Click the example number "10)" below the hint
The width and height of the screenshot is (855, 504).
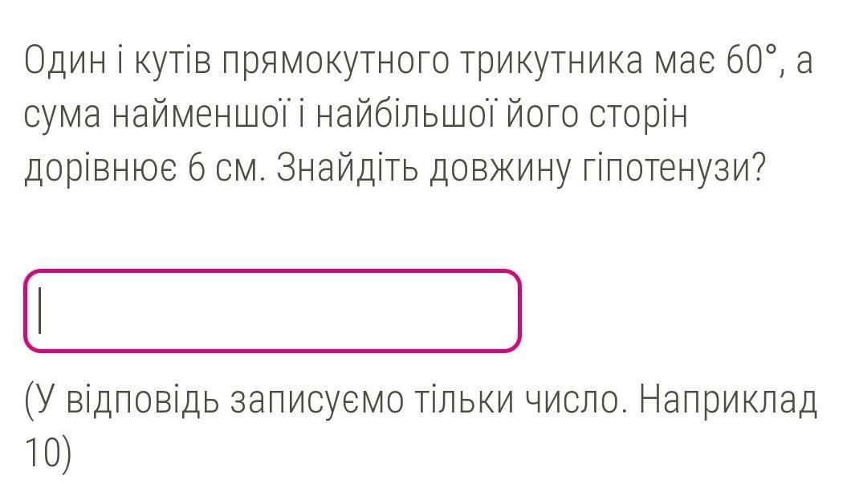click(48, 453)
